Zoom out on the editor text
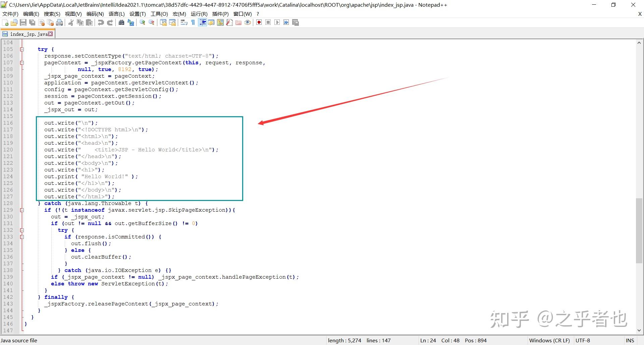Viewport: 644px width, 345px height. point(152,22)
